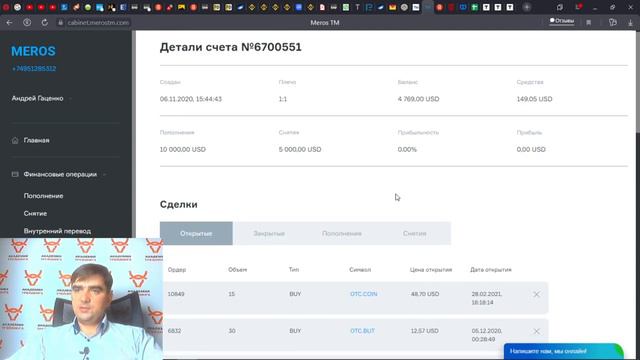Viewport: 640px width, 360px height.
Task: Open the Снятие sidebar link
Action: coord(35,213)
